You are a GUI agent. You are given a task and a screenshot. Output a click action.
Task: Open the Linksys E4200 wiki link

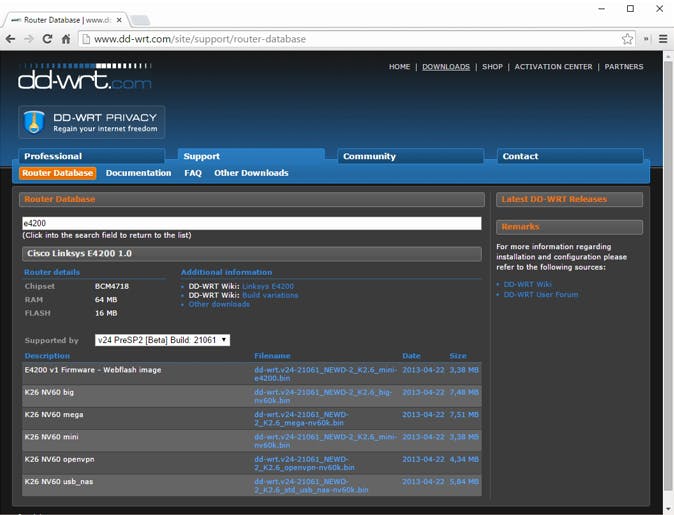pyautogui.click(x=268, y=286)
